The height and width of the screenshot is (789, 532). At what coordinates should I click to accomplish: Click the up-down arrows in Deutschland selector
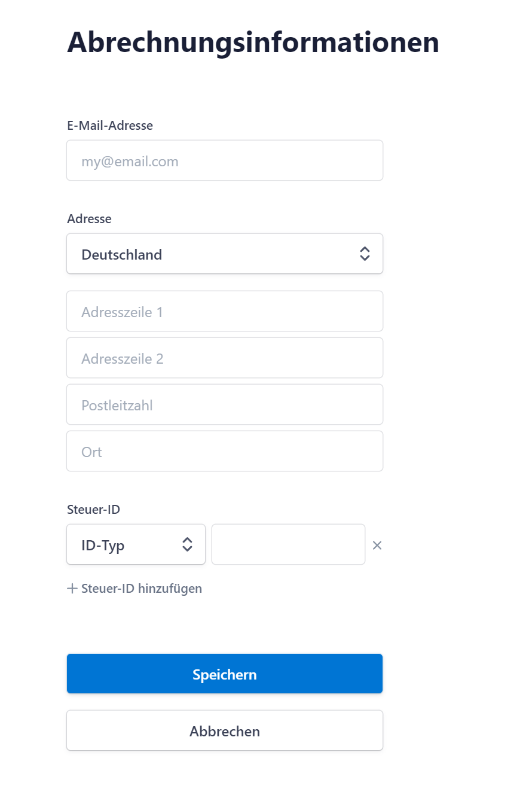pyautogui.click(x=365, y=254)
